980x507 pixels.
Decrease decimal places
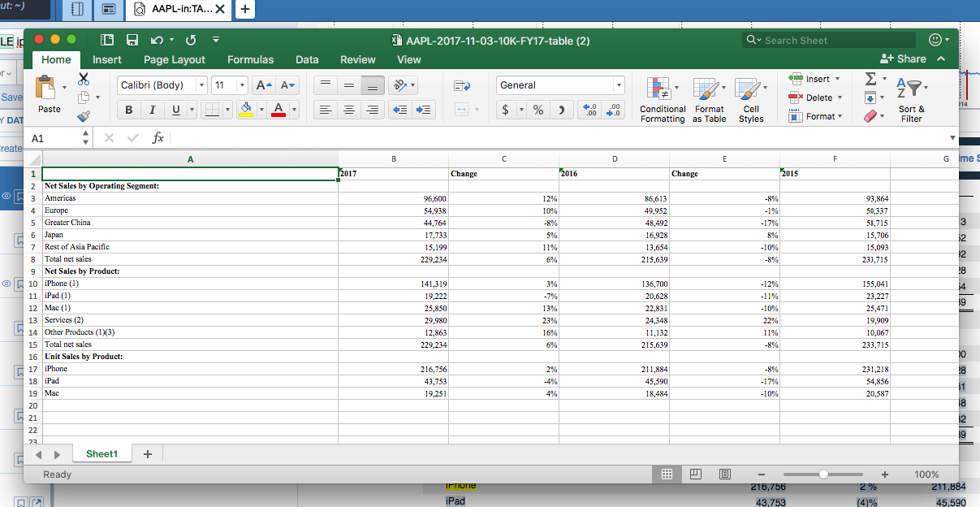[x=615, y=110]
